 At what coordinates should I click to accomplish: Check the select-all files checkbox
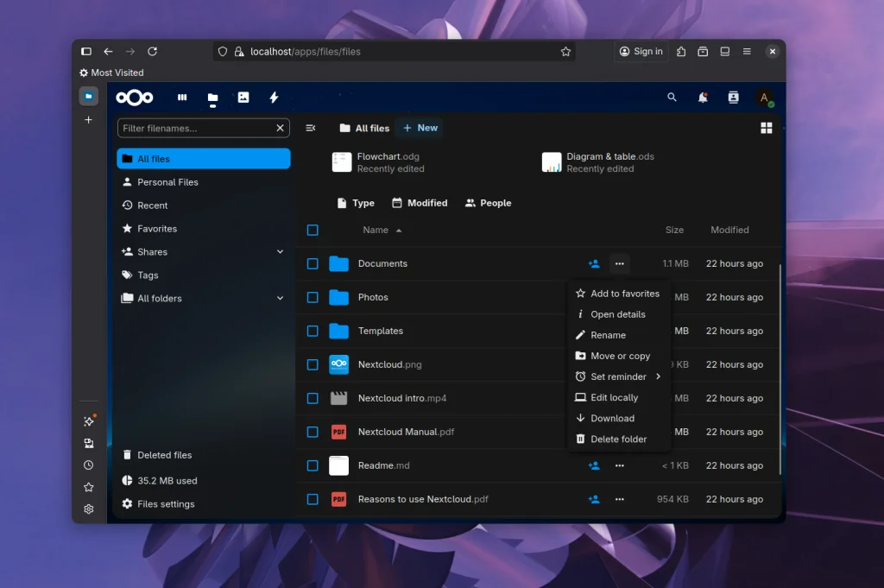[313, 230]
